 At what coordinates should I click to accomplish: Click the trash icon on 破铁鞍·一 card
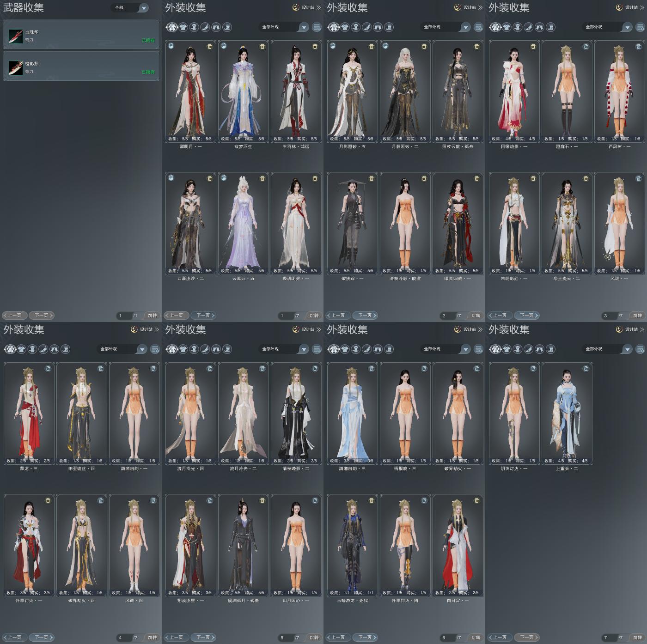(x=372, y=178)
